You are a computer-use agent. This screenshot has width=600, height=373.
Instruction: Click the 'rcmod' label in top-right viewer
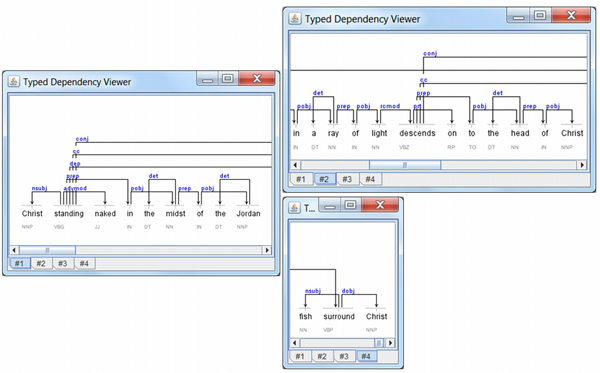tap(390, 106)
